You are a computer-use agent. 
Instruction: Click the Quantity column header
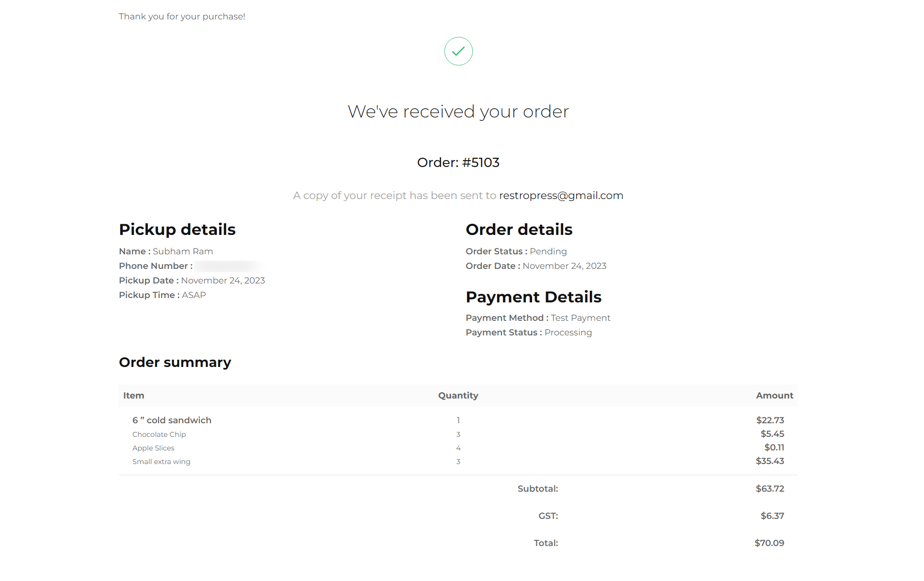458,396
